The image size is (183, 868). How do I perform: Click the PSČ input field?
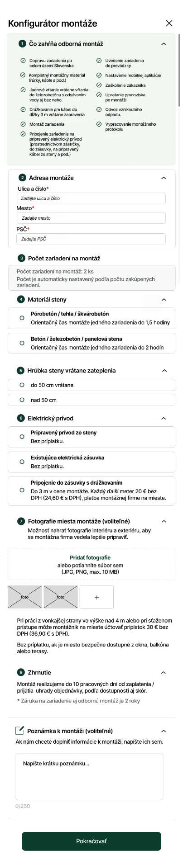pyautogui.click(x=91, y=239)
